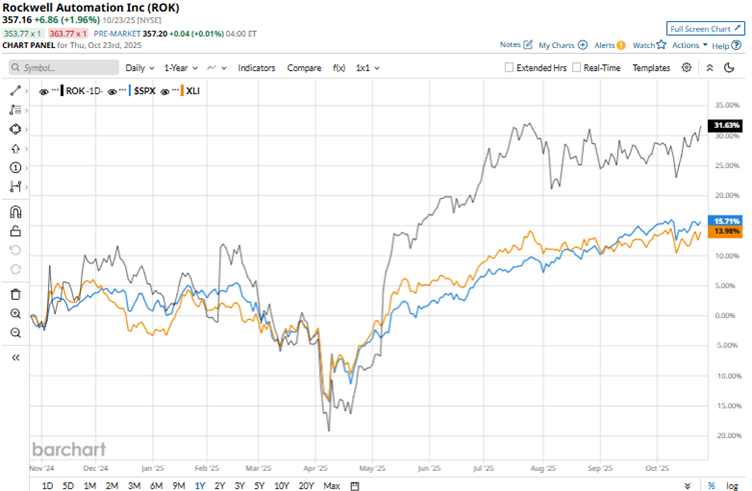The image size is (752, 491).
Task: Open Indicators menu
Action: pos(257,68)
